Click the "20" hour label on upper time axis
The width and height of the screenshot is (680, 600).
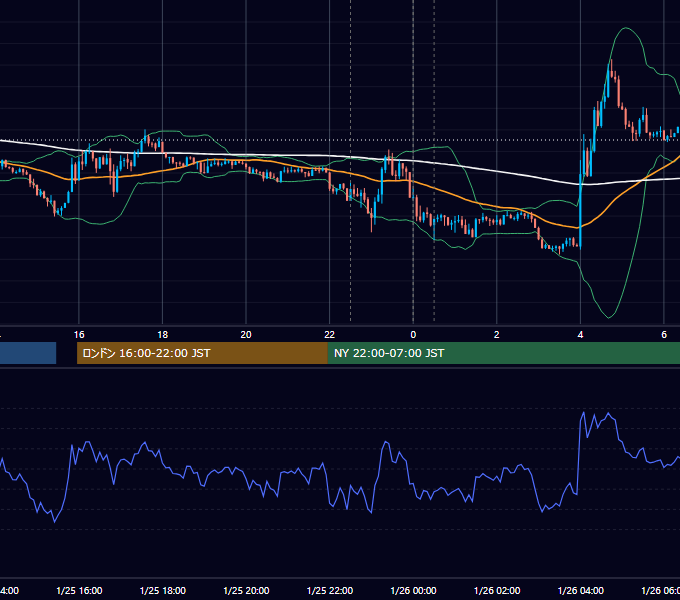246,335
